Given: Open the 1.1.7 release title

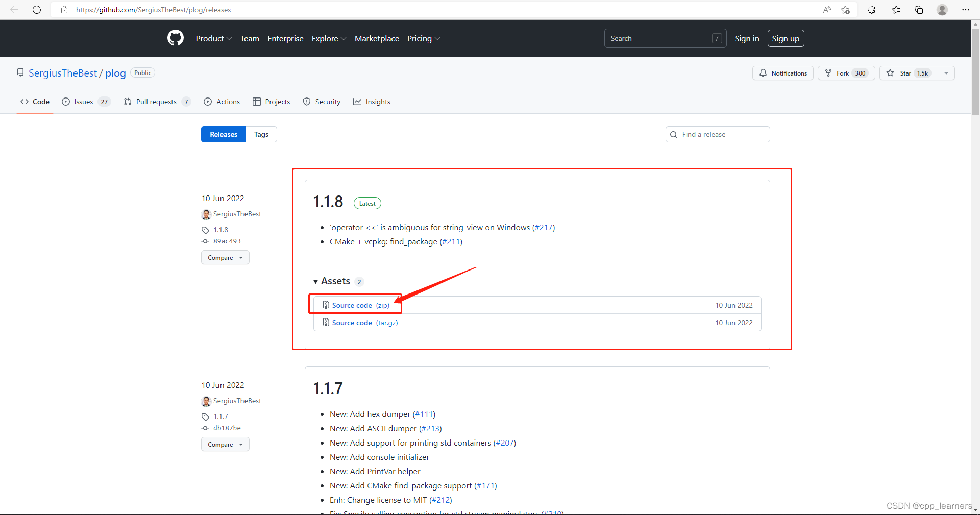Looking at the screenshot, I should tap(328, 388).
